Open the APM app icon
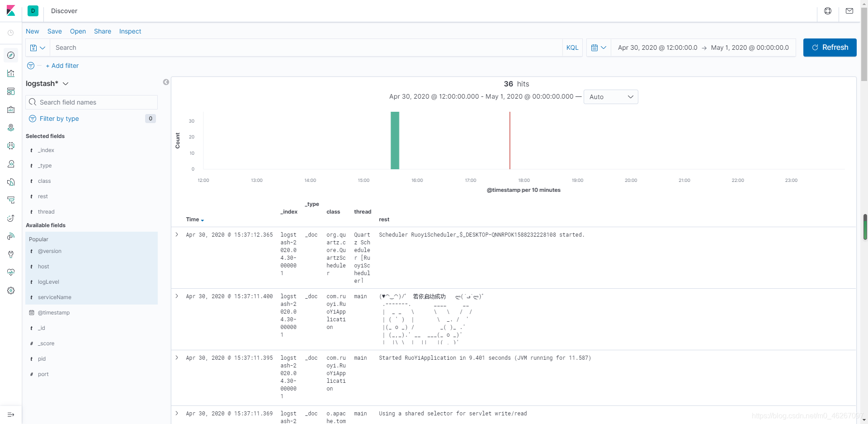Viewport: 868px width, 424px height. point(11,200)
